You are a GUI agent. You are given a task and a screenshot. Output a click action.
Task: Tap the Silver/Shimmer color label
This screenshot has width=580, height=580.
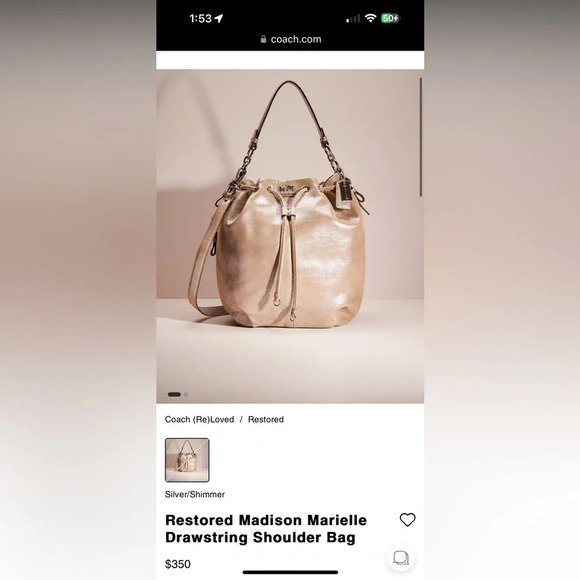195,494
